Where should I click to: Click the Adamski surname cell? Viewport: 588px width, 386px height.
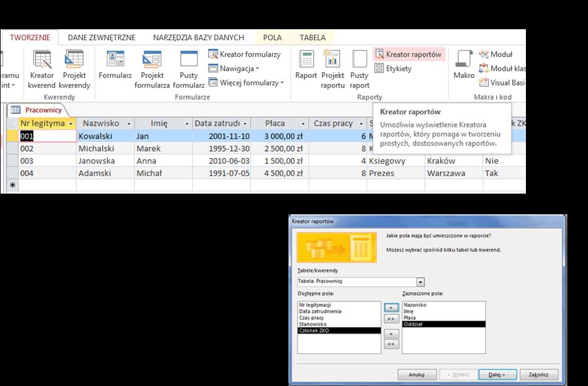(105, 174)
